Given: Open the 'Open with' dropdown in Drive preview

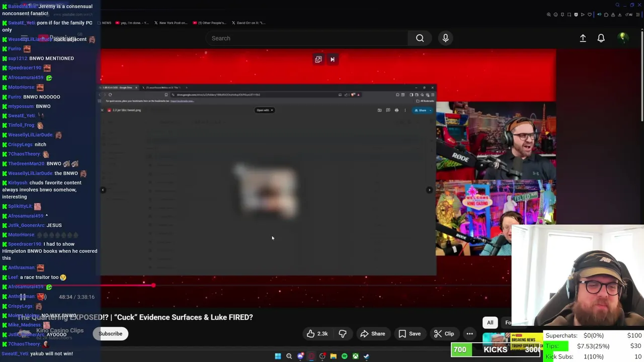Looking at the screenshot, I should pos(265,110).
